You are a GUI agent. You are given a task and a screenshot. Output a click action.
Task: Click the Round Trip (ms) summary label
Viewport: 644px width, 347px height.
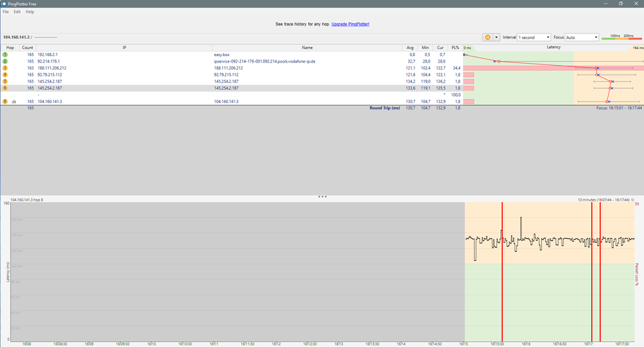pos(384,108)
